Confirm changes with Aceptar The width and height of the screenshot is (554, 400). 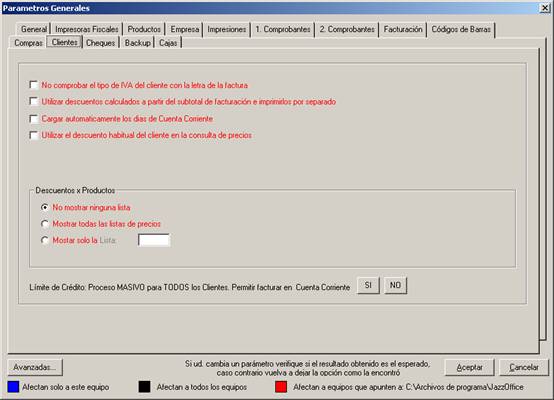(469, 367)
